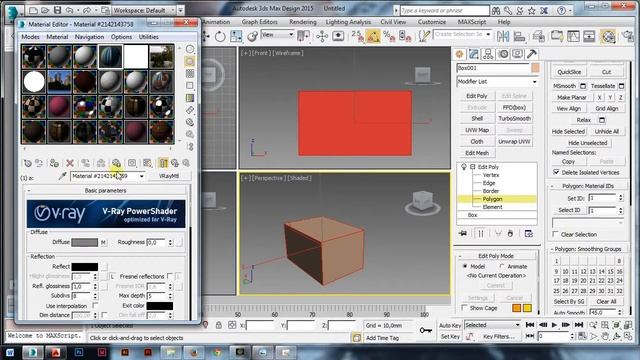Screen dimensions: 640x360
Task: Click the Undo arrow in quick access toolbar
Action: [69, 10]
